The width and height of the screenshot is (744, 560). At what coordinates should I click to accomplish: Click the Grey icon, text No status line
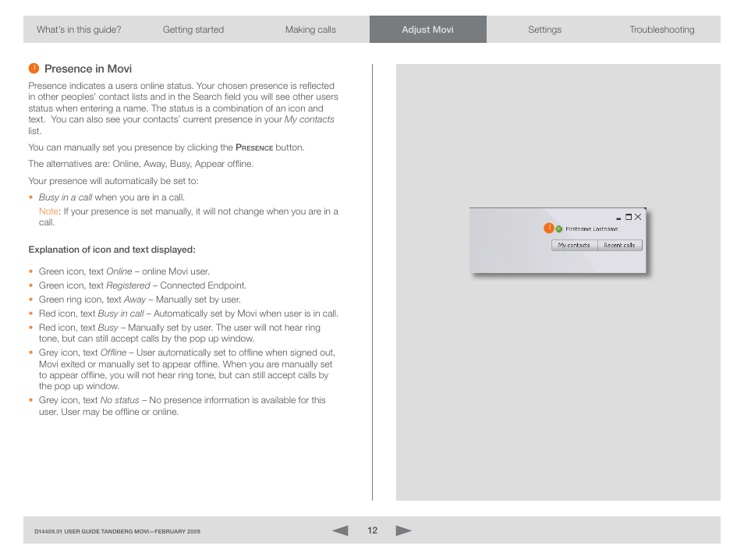pyautogui.click(x=182, y=406)
